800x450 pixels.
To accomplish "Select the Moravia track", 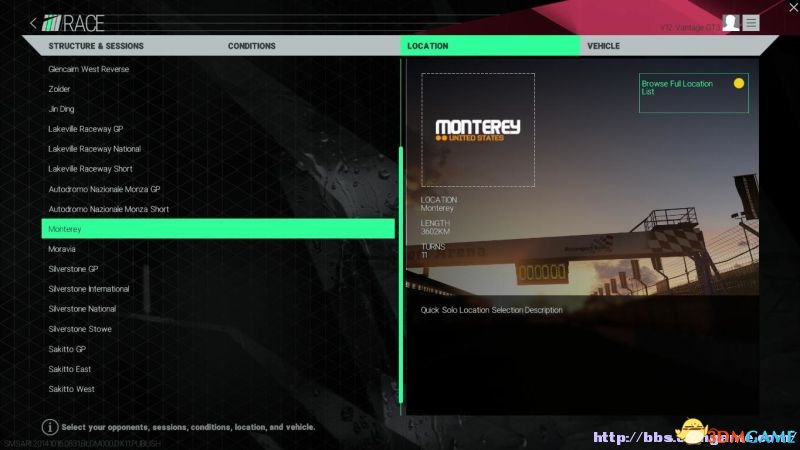I will point(62,249).
